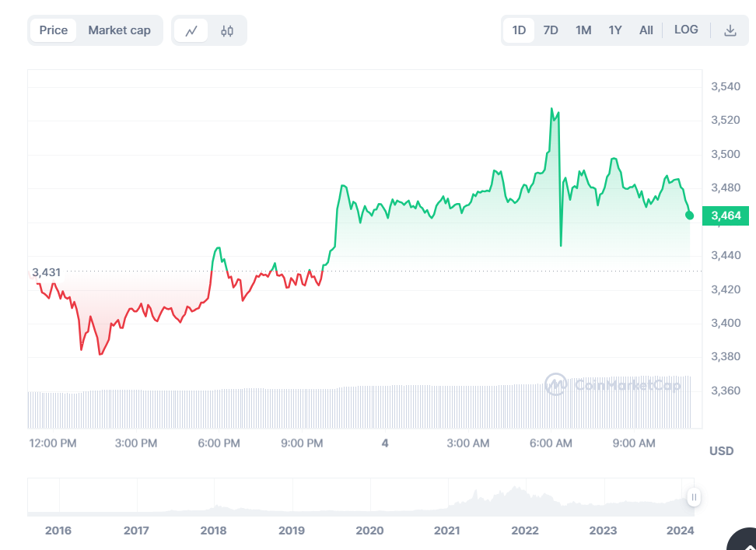Click the green current price dot
Screen dimensions: 756x550
pos(689,215)
